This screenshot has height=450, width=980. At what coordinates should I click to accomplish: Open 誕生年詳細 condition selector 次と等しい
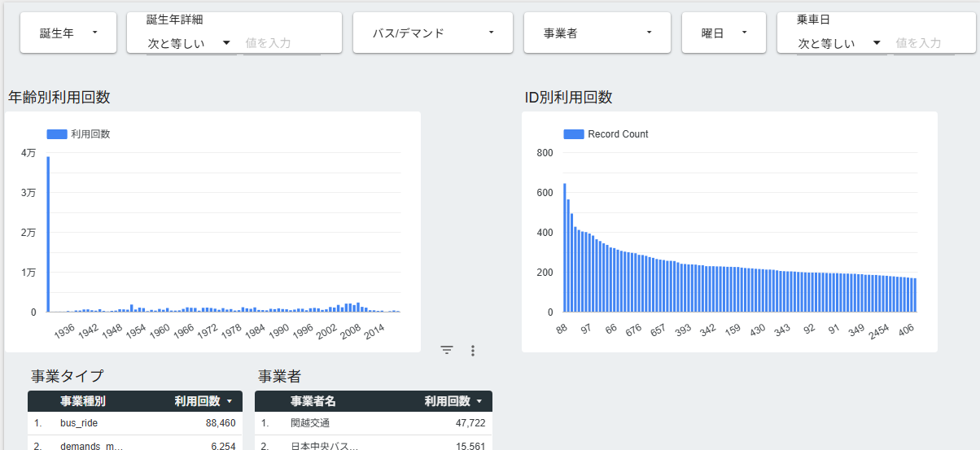pyautogui.click(x=189, y=43)
